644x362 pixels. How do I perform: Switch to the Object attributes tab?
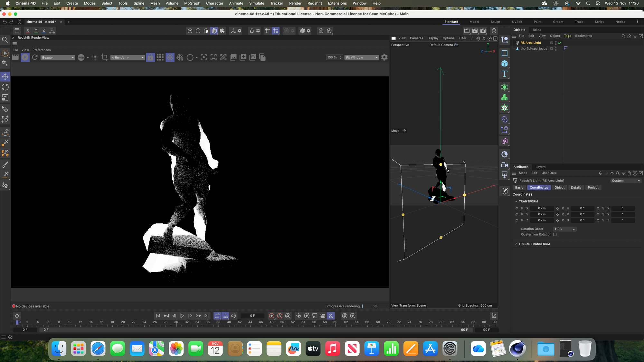(x=559, y=188)
